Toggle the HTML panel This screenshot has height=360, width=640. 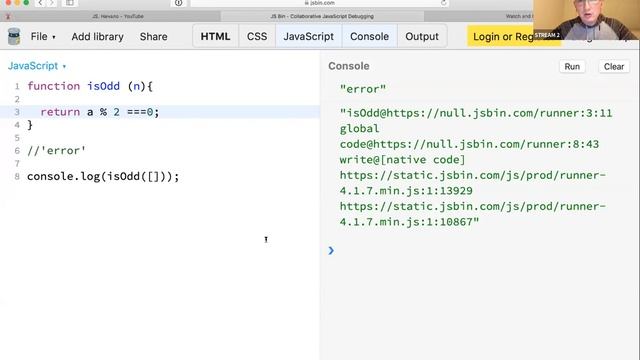click(216, 36)
